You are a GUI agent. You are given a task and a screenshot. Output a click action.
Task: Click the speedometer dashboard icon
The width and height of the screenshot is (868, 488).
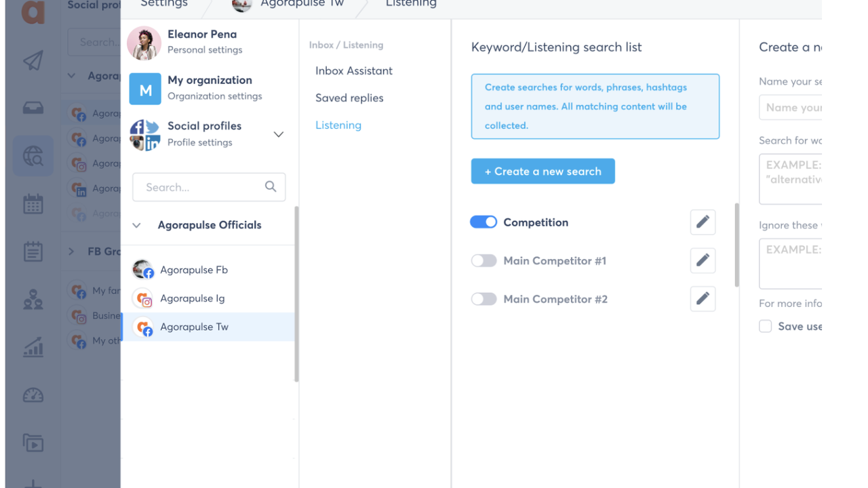pyautogui.click(x=33, y=396)
